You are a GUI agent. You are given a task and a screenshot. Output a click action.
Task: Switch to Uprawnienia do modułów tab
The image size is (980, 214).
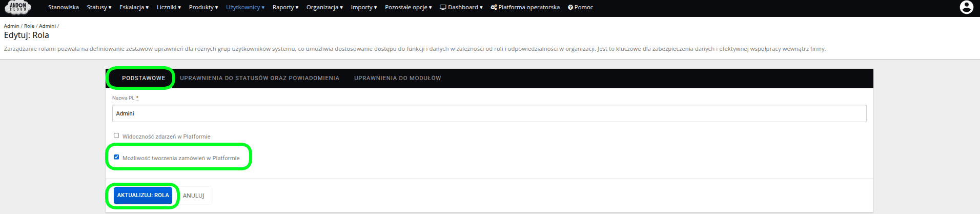397,78
